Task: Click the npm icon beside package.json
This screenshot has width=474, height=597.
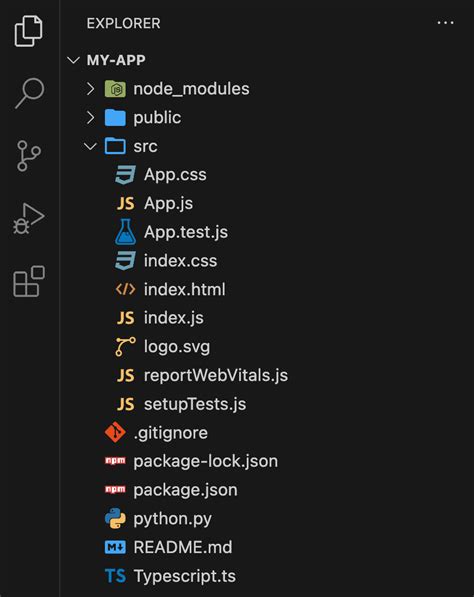Action: pos(115,490)
